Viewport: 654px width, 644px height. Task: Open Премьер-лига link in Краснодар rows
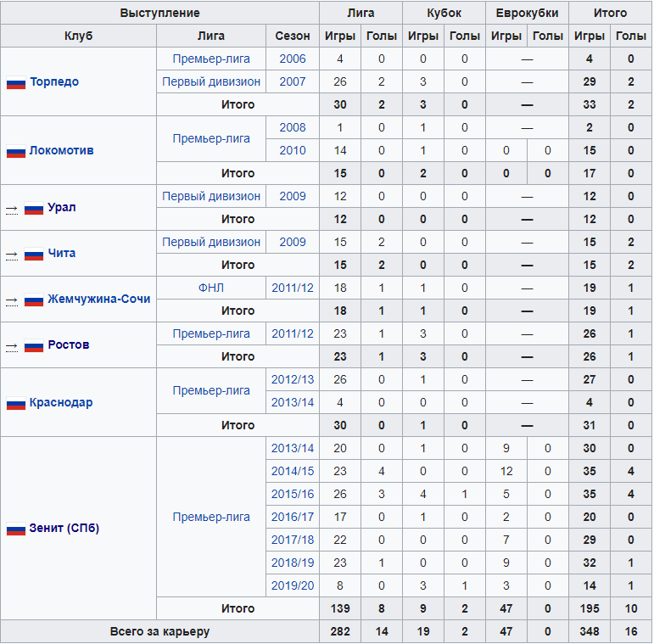[x=211, y=391]
